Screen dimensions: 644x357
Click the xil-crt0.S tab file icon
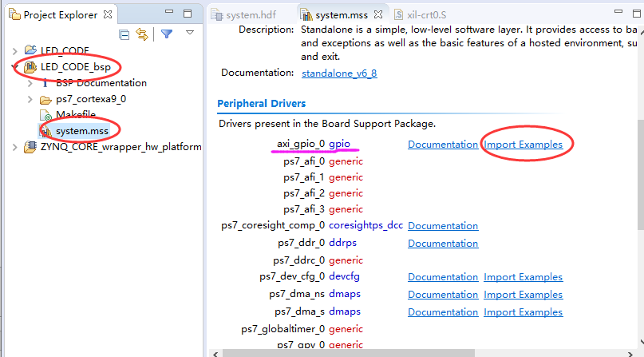click(x=398, y=15)
